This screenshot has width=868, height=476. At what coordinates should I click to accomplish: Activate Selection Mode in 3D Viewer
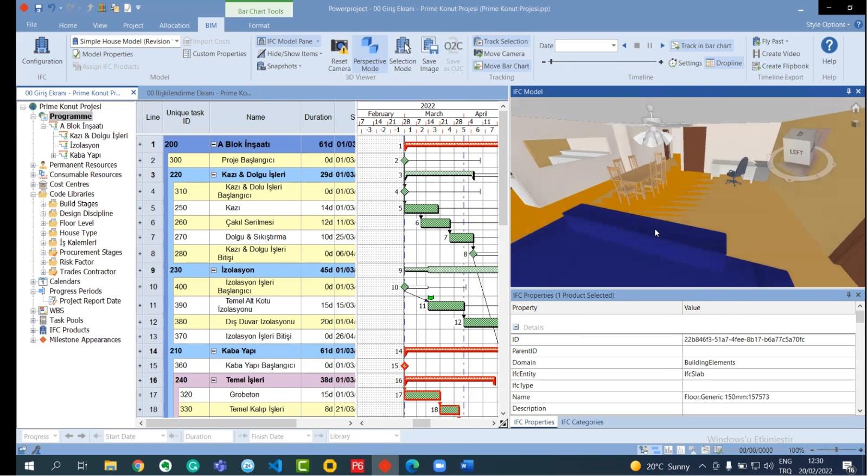pyautogui.click(x=403, y=55)
